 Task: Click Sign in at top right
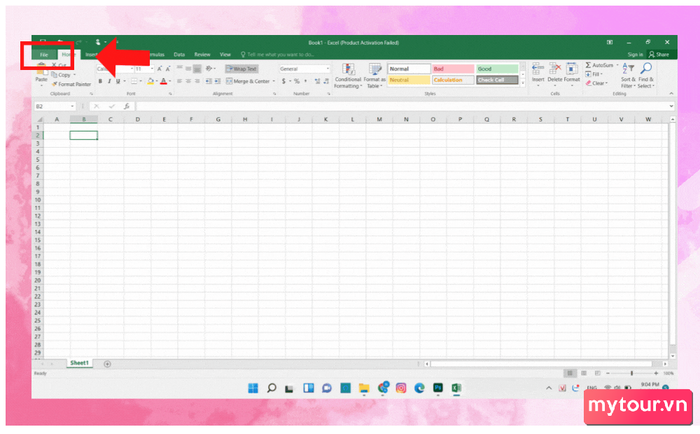[x=635, y=54]
